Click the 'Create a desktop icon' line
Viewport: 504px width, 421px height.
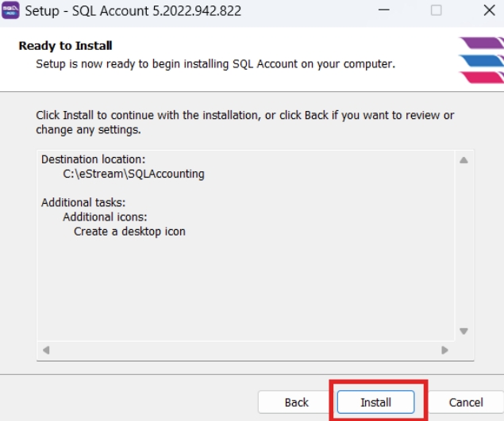pyautogui.click(x=129, y=232)
